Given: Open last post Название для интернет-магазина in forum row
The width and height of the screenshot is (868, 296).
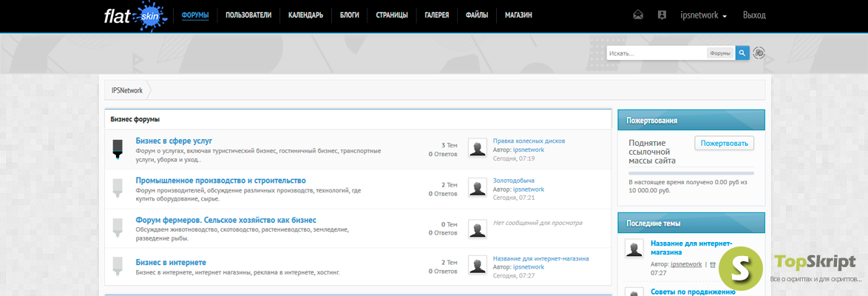Looking at the screenshot, I should click(540, 258).
